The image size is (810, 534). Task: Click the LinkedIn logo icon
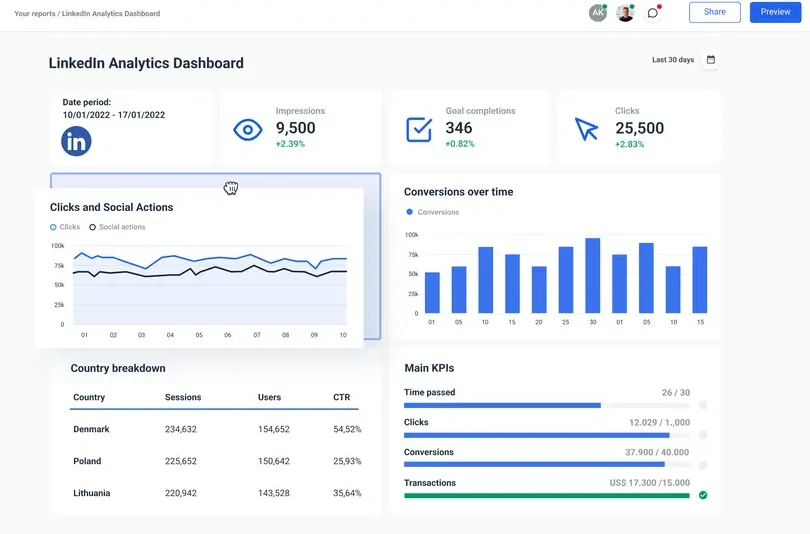(x=76, y=141)
